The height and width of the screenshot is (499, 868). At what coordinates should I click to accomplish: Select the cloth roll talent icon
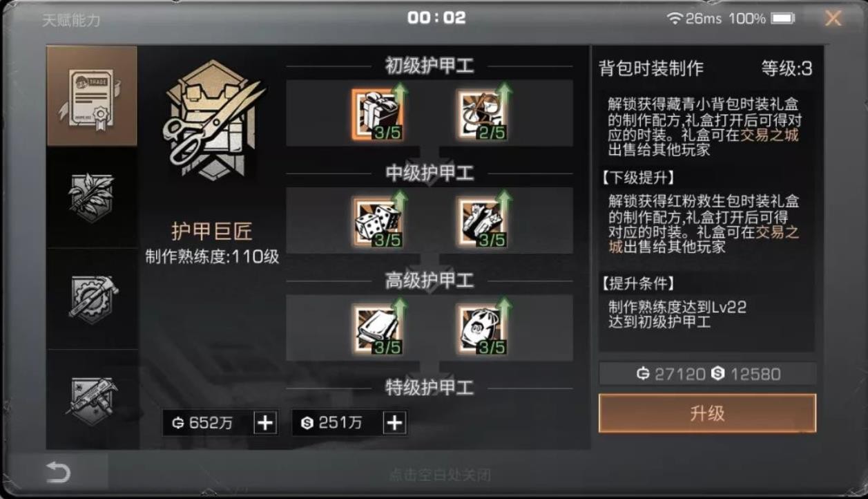377,328
